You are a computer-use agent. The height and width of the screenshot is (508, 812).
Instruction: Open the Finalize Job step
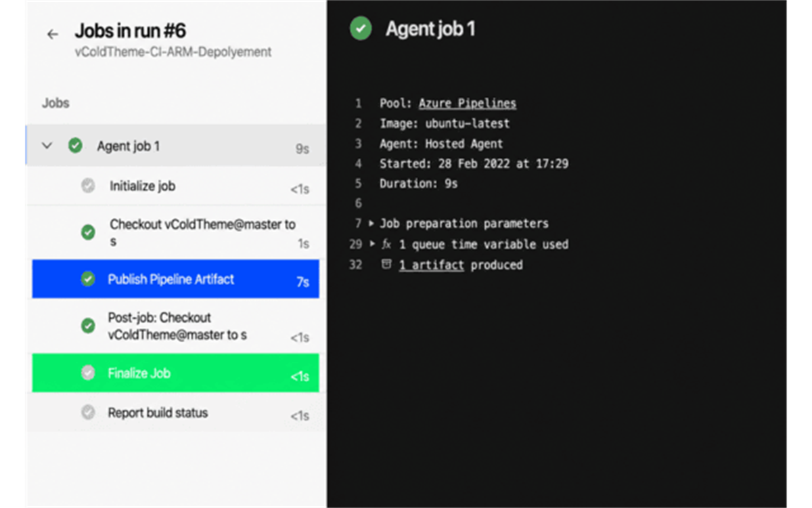click(176, 373)
